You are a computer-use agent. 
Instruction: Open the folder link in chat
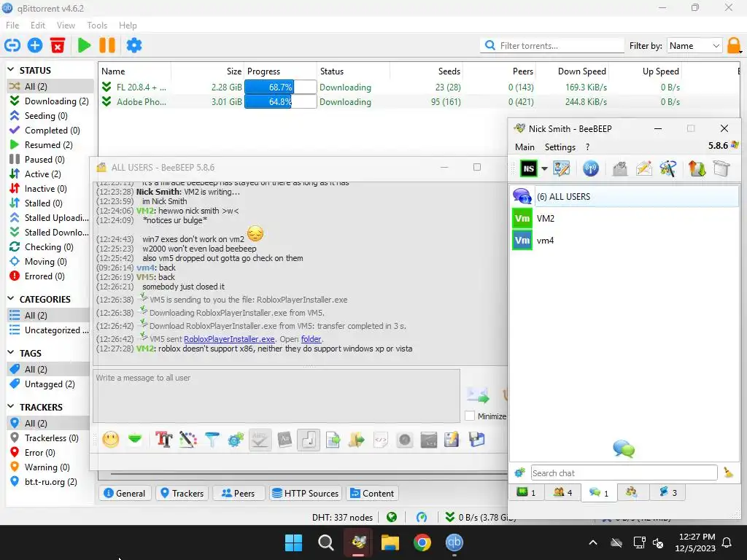pos(311,339)
